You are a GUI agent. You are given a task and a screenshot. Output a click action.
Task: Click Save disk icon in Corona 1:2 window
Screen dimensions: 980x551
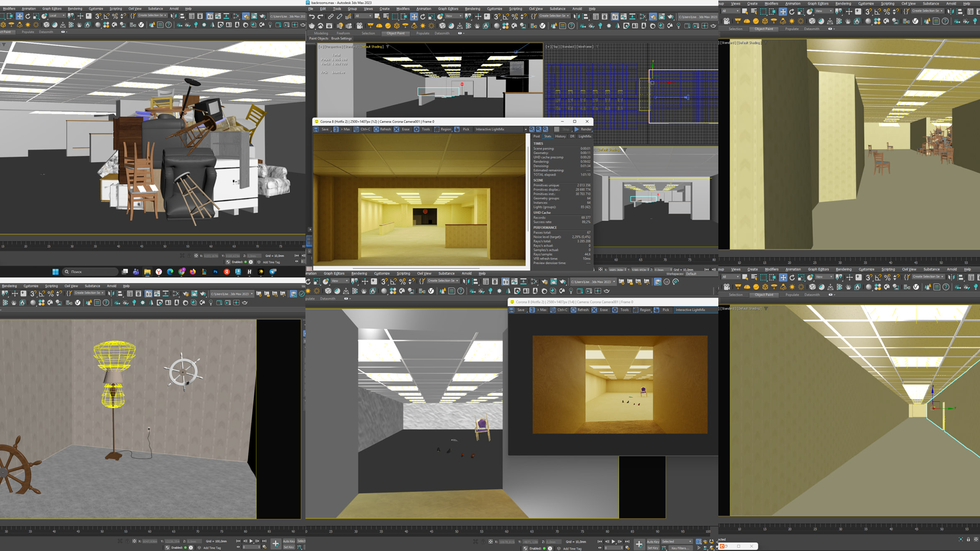coord(316,129)
